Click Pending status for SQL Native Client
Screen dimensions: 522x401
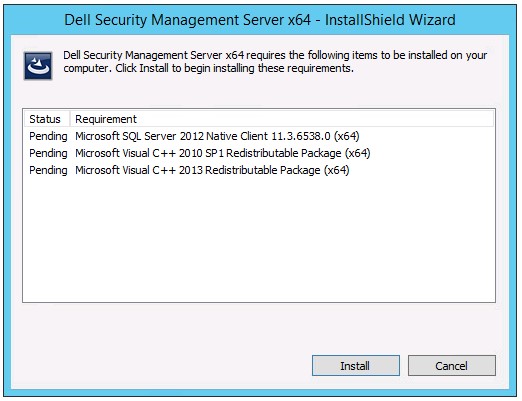pyautogui.click(x=48, y=136)
